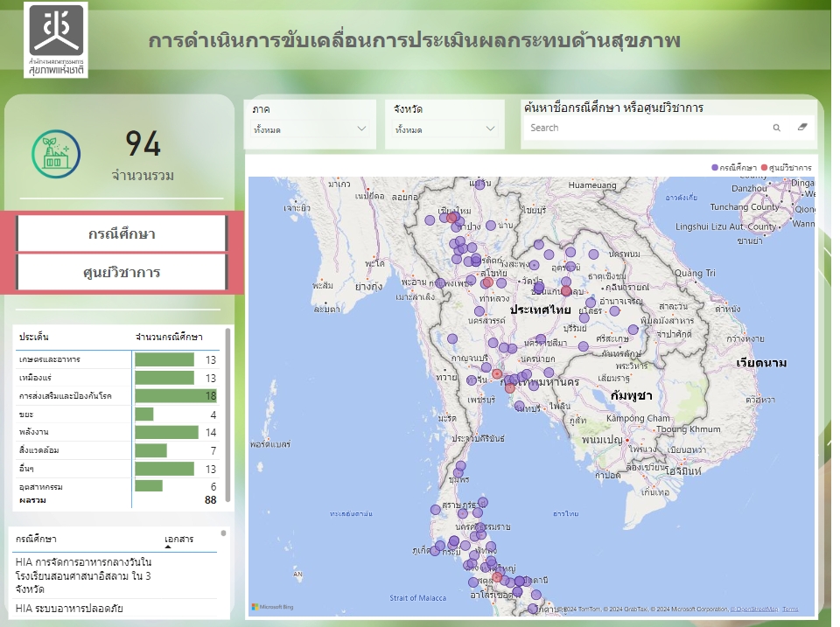Click the search magnifier icon
Screen dimensions: 840x627
(x=776, y=128)
